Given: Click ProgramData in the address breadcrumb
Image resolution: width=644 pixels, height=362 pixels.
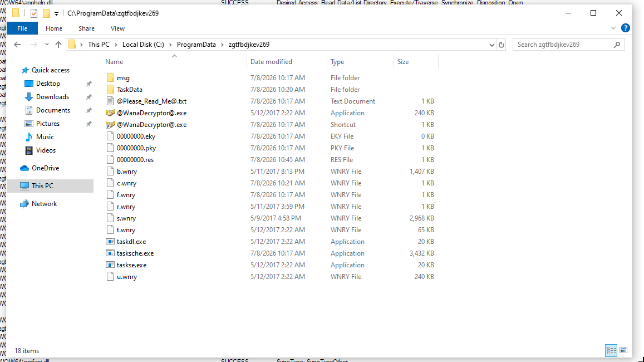Looking at the screenshot, I should [196, 45].
